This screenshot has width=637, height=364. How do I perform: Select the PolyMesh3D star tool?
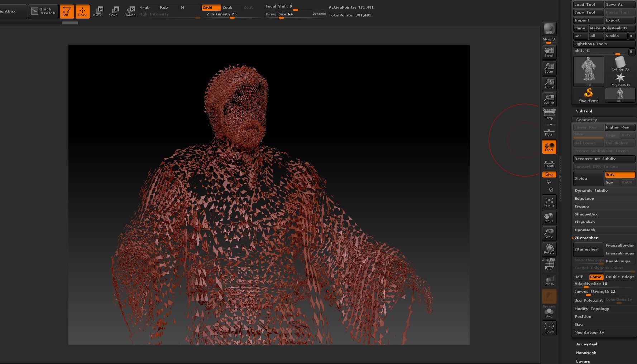[620, 80]
